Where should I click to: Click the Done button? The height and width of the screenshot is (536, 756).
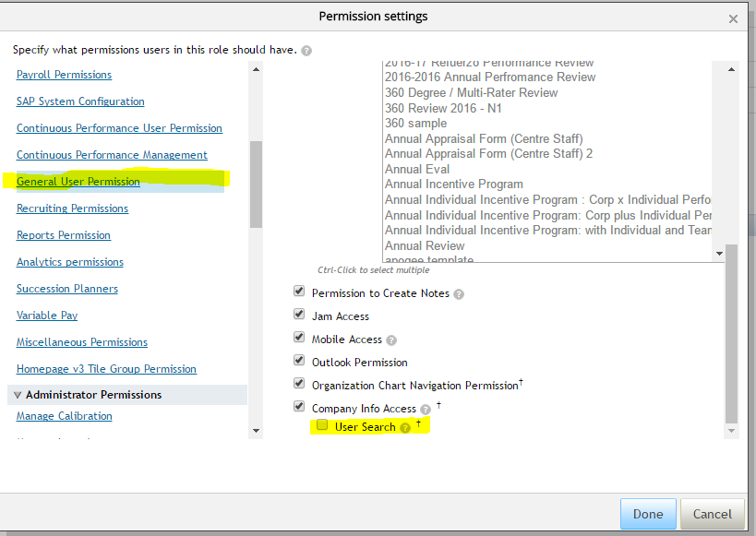coord(648,514)
